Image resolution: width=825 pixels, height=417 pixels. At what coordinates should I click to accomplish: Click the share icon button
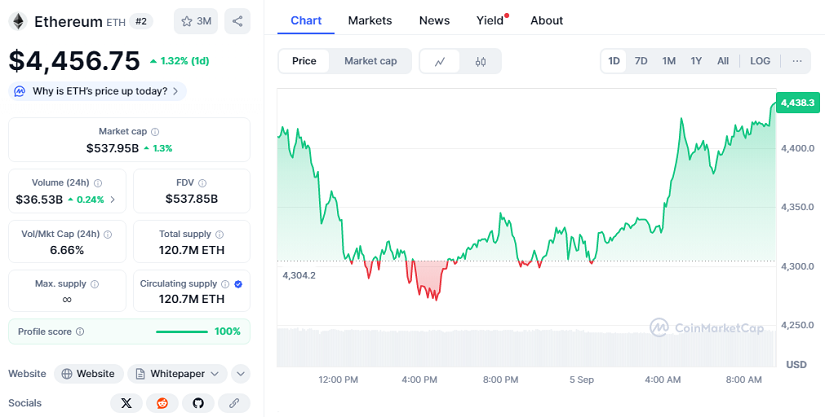(237, 21)
